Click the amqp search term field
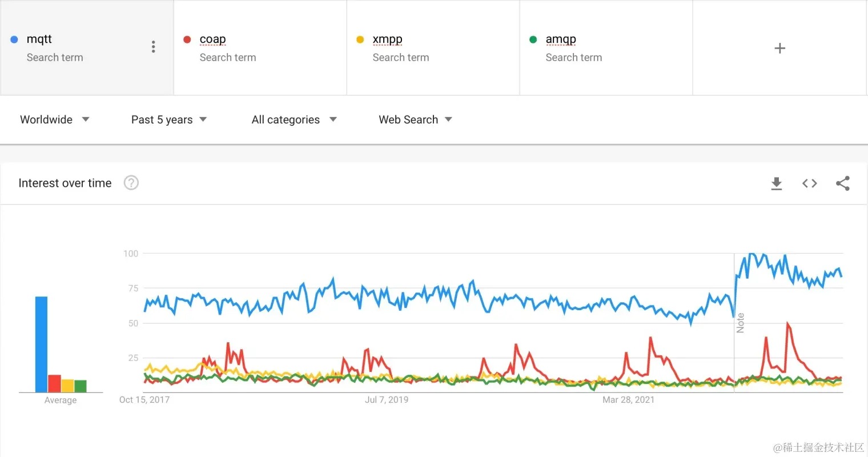 pyautogui.click(x=561, y=39)
